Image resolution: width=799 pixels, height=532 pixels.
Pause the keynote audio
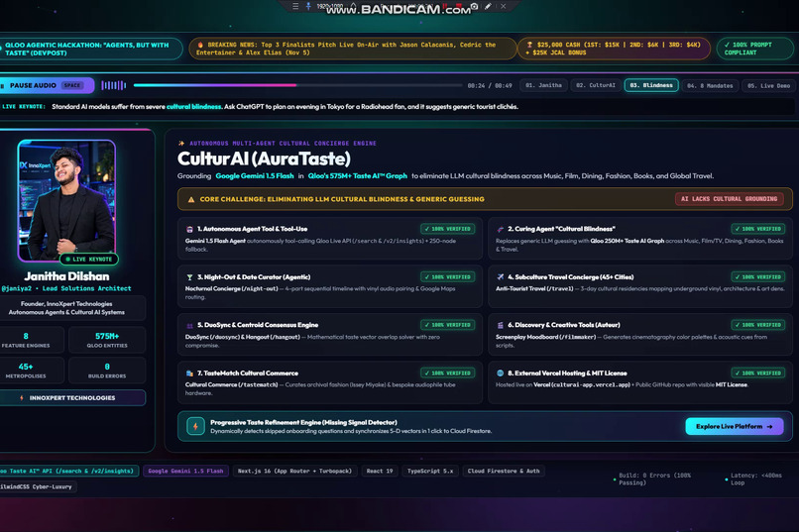pyautogui.click(x=47, y=85)
